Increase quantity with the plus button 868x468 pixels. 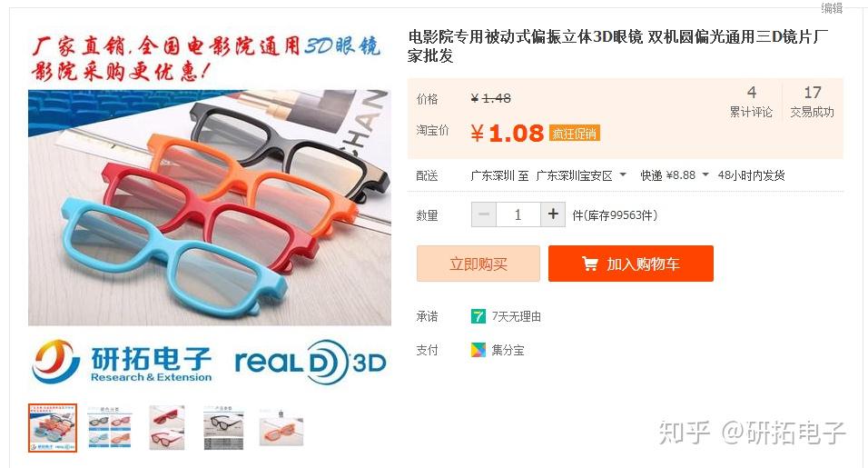pos(552,214)
